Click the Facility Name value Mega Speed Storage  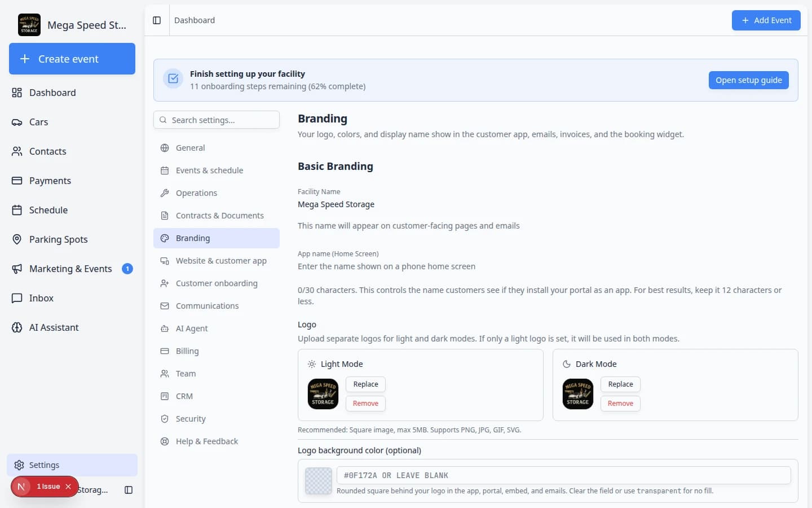point(336,204)
